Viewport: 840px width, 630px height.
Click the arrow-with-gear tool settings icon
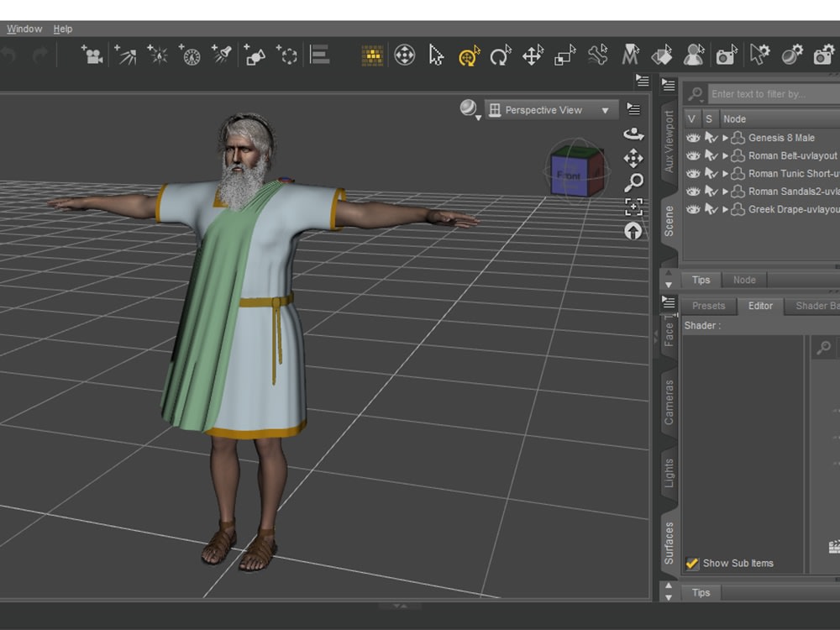pos(759,55)
